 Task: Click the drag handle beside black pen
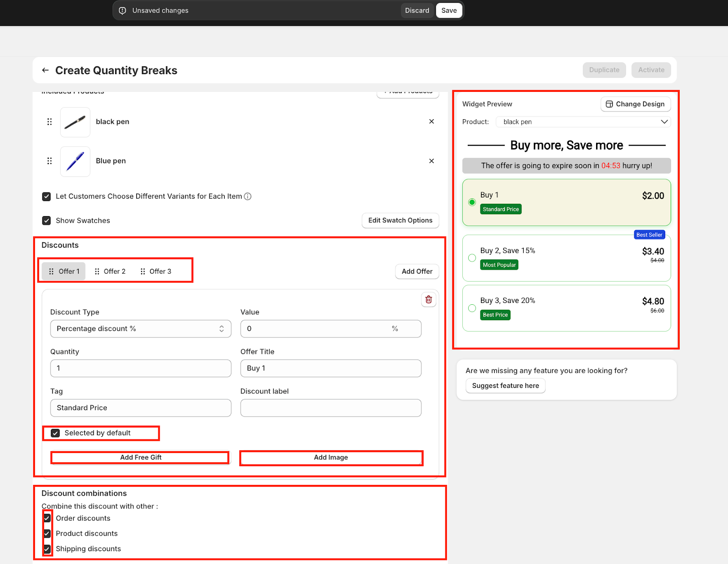(50, 121)
